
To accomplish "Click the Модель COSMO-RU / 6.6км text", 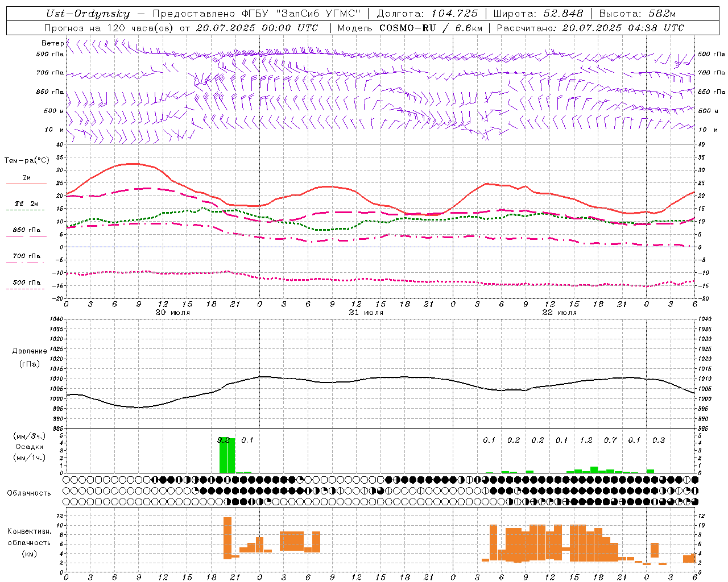I will (410, 28).
